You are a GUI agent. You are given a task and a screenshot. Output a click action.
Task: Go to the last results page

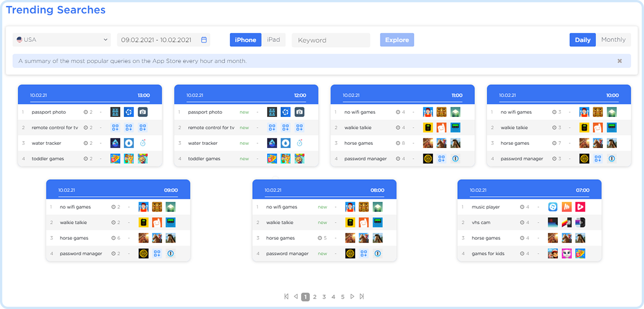362,297
